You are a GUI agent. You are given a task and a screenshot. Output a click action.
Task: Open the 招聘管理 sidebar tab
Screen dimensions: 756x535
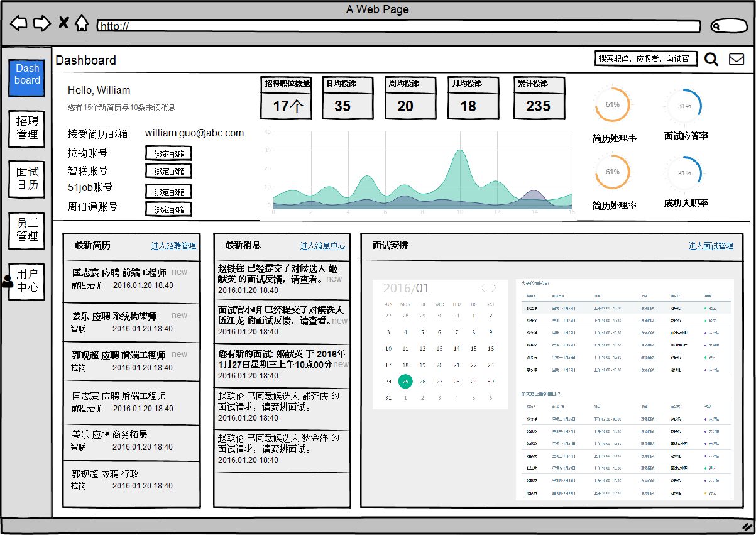pyautogui.click(x=27, y=128)
